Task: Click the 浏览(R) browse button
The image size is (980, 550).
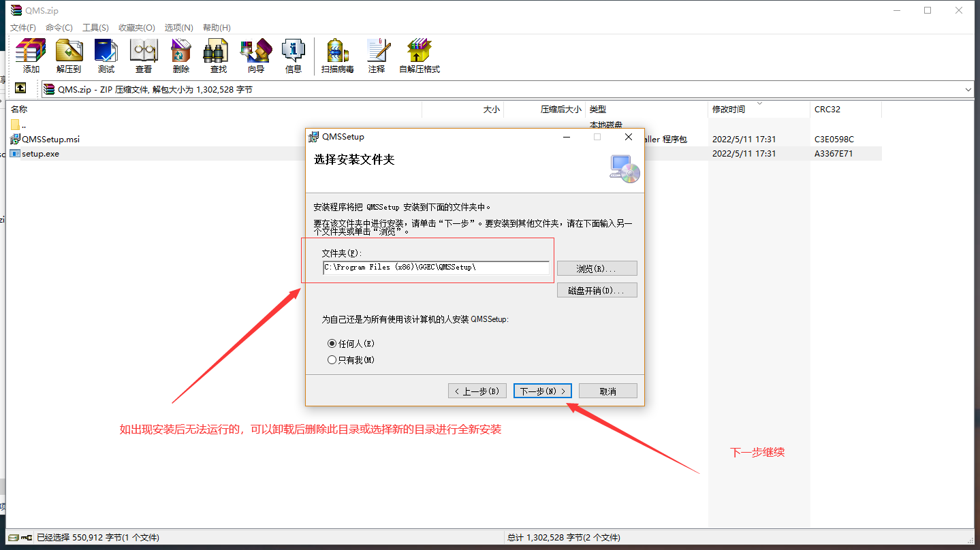Action: coord(597,268)
